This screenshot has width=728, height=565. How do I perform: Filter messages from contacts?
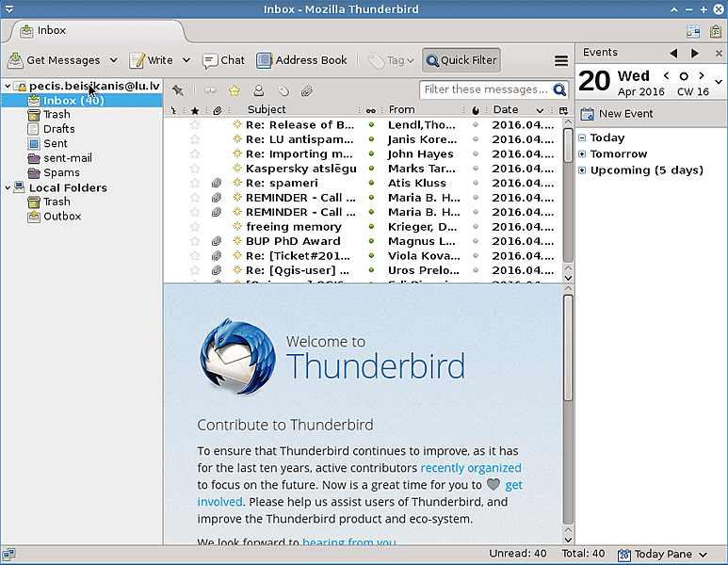coord(259,90)
